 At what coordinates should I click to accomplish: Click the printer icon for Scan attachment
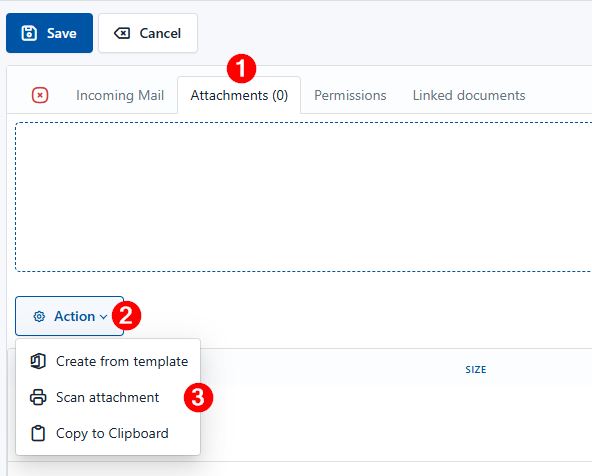(38, 397)
